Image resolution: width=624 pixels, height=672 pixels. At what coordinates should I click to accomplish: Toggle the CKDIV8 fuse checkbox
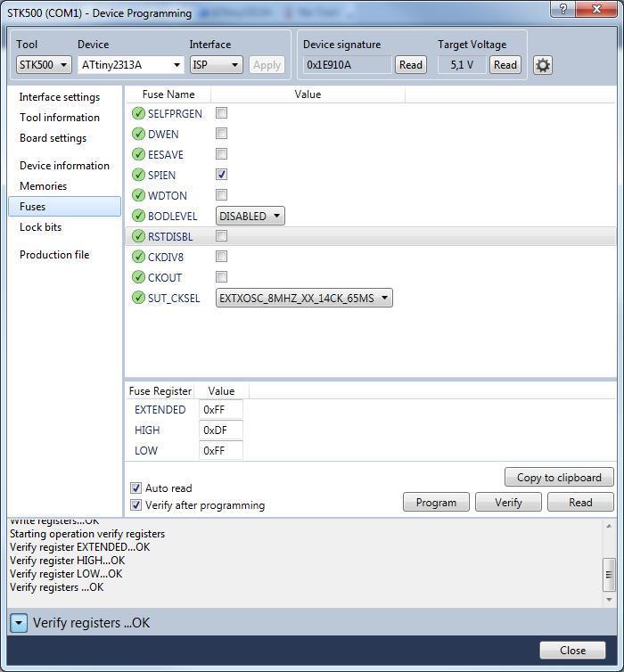[x=222, y=257]
